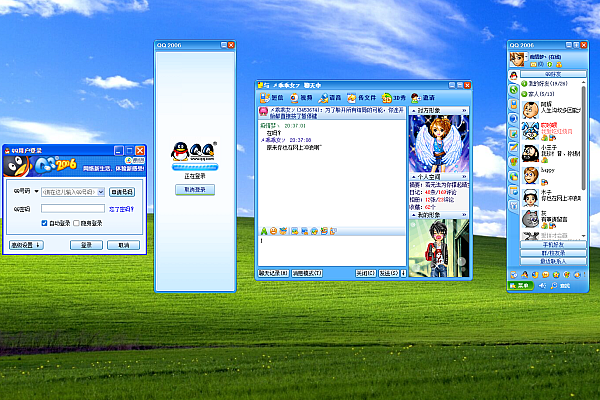Screen dimensions: 600x400
Task: Click the Tencent logo in login banner
Action: click(x=135, y=160)
